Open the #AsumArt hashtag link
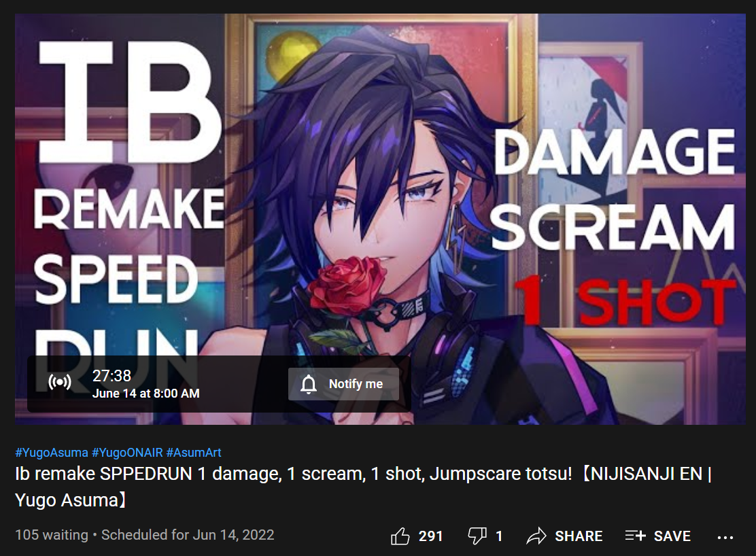 tap(194, 452)
